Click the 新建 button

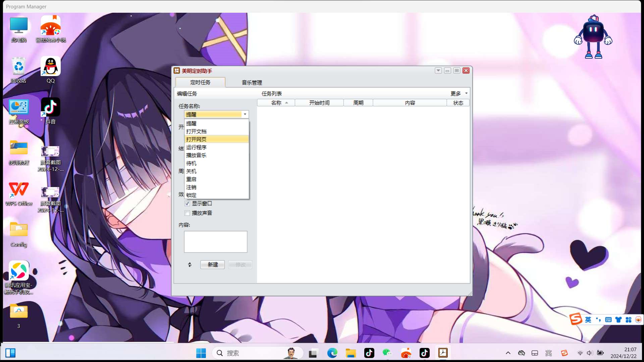tap(213, 265)
